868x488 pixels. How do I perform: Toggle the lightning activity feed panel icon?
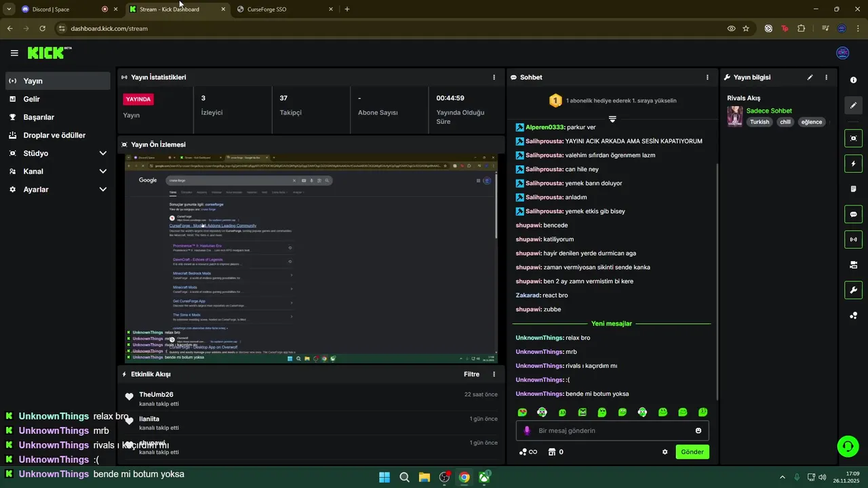[853, 163]
